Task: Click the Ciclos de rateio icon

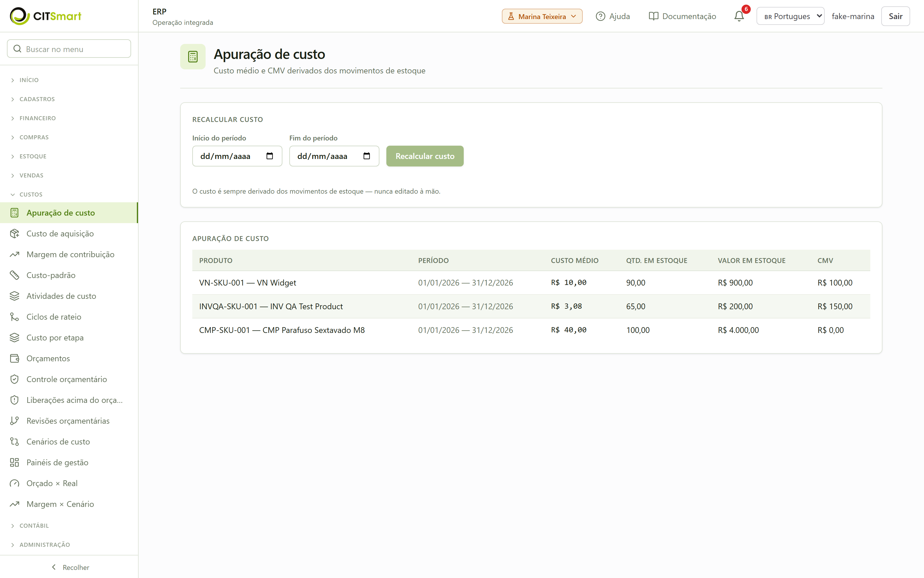Action: tap(14, 317)
